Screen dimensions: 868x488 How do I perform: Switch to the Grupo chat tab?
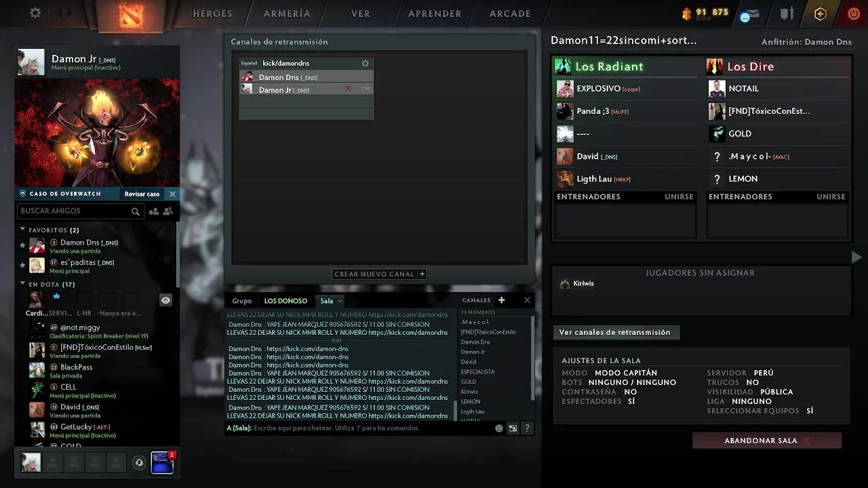coord(241,301)
